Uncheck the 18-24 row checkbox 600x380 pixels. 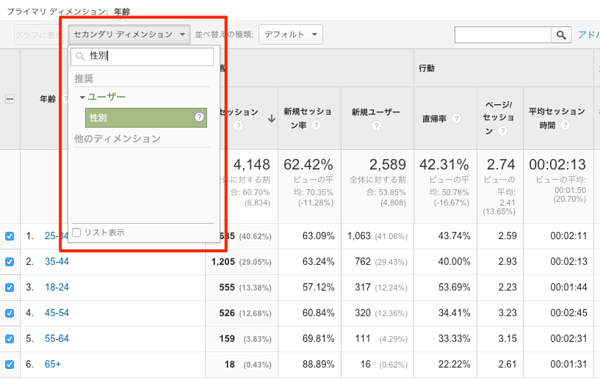pyautogui.click(x=10, y=287)
